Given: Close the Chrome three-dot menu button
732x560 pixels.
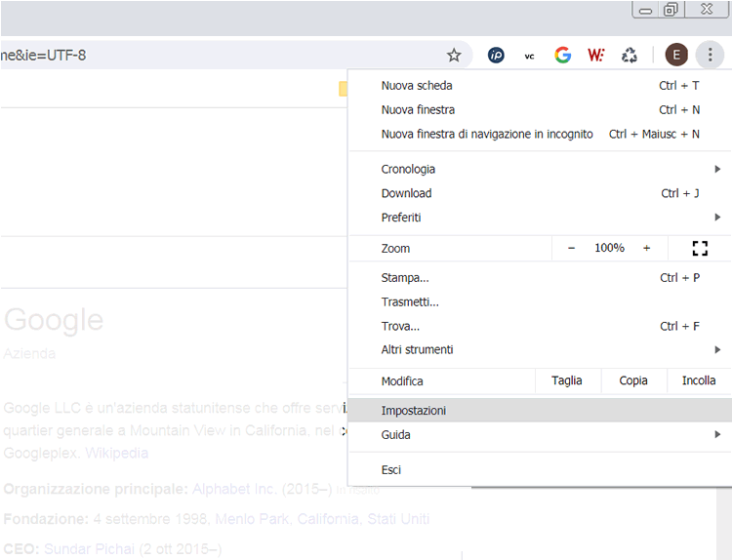Looking at the screenshot, I should tap(710, 55).
